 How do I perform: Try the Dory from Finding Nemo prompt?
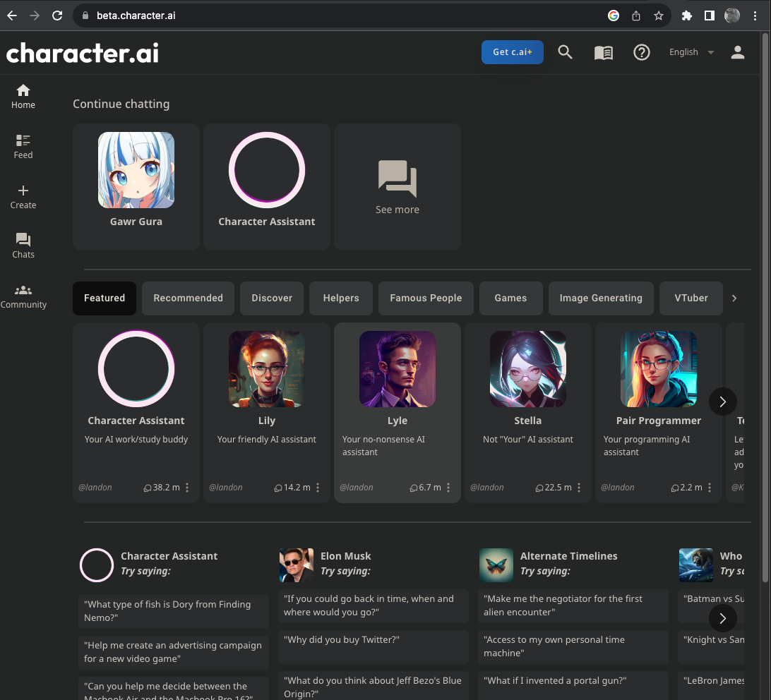[174, 611]
